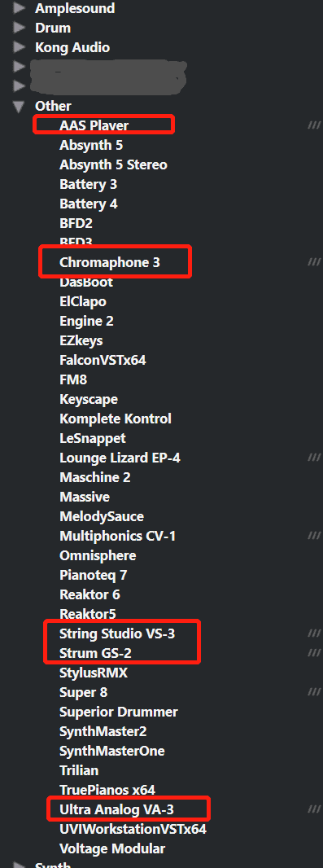The width and height of the screenshot is (323, 868).
Task: Choose Absynth 5 Stereo entry
Action: 113,165
